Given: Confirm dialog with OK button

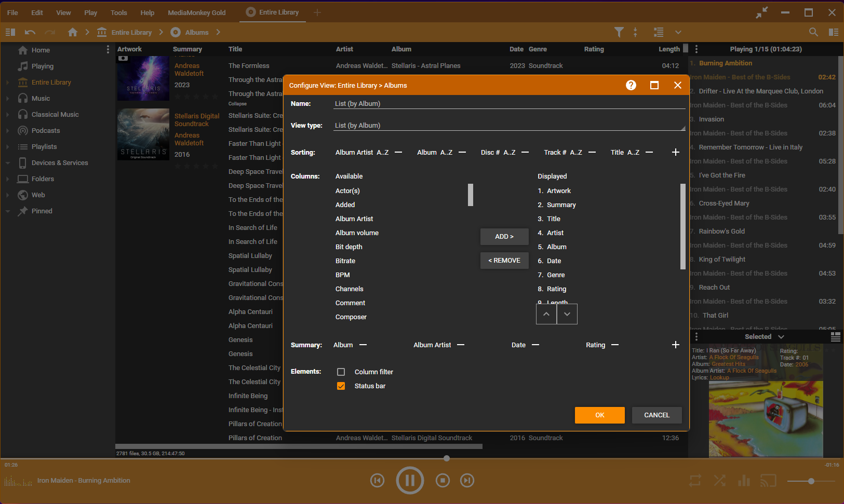Looking at the screenshot, I should pyautogui.click(x=600, y=415).
